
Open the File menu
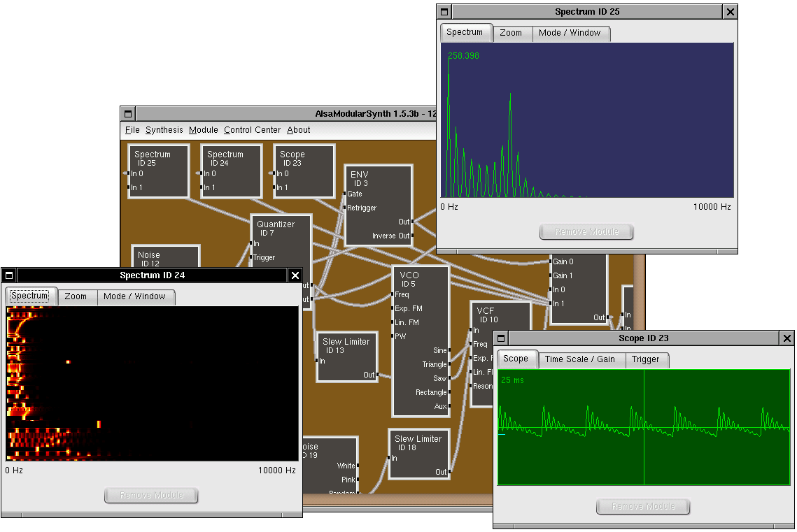click(132, 130)
